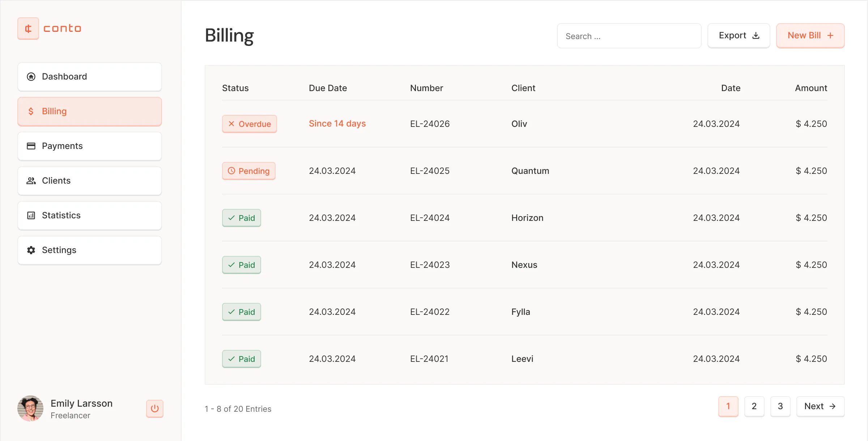The width and height of the screenshot is (868, 441).
Task: Click the Payments card icon
Action: click(x=31, y=146)
